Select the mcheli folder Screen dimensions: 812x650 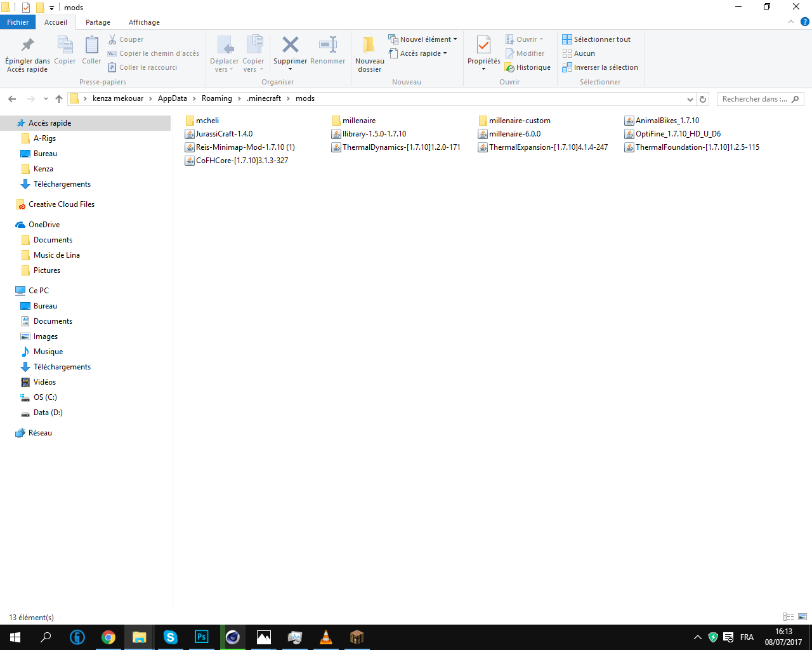coord(202,121)
